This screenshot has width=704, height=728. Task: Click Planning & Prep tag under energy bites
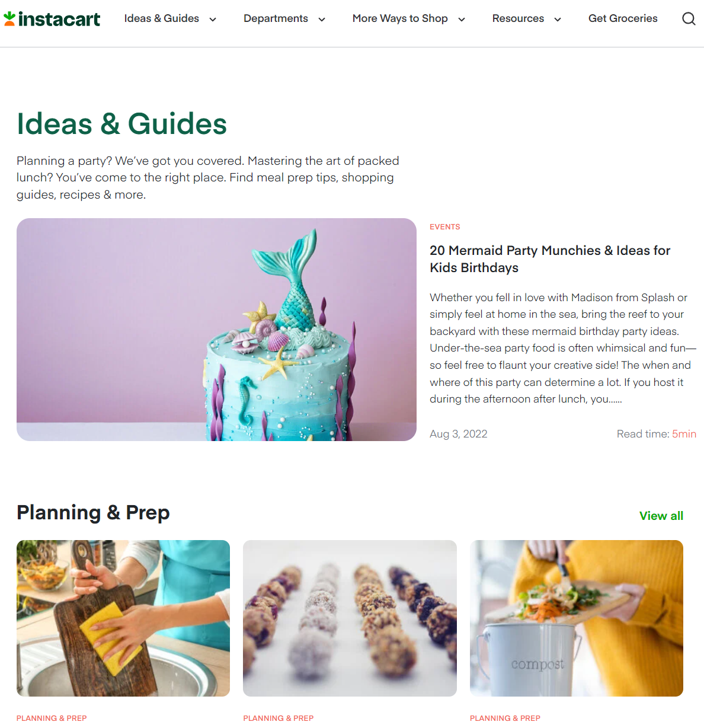click(279, 718)
